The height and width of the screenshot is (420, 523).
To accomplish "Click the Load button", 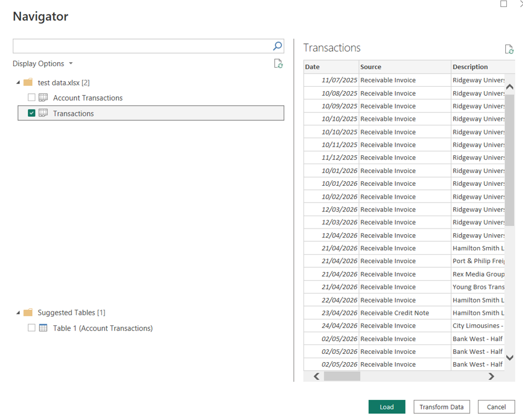I will (x=387, y=407).
